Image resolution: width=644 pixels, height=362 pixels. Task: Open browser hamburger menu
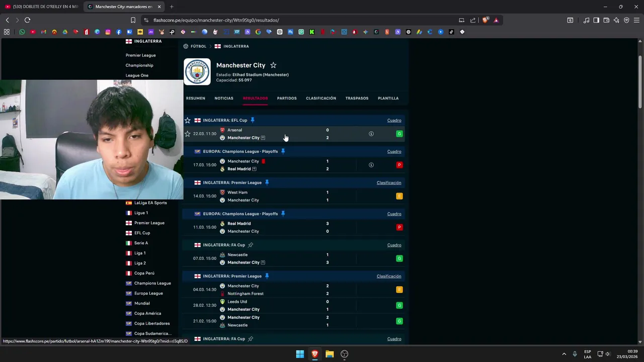636,20
